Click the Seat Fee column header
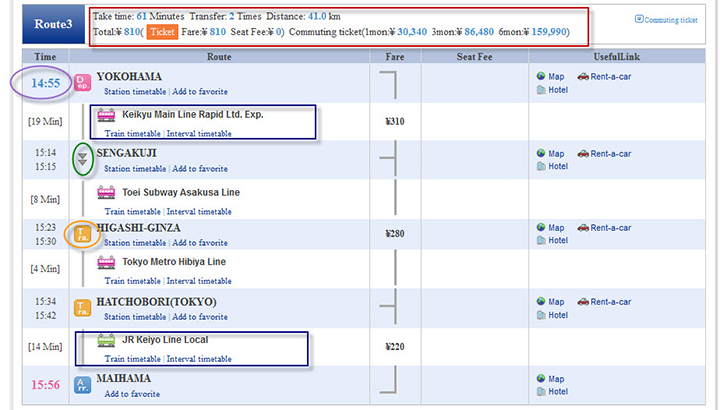 pyautogui.click(x=474, y=57)
